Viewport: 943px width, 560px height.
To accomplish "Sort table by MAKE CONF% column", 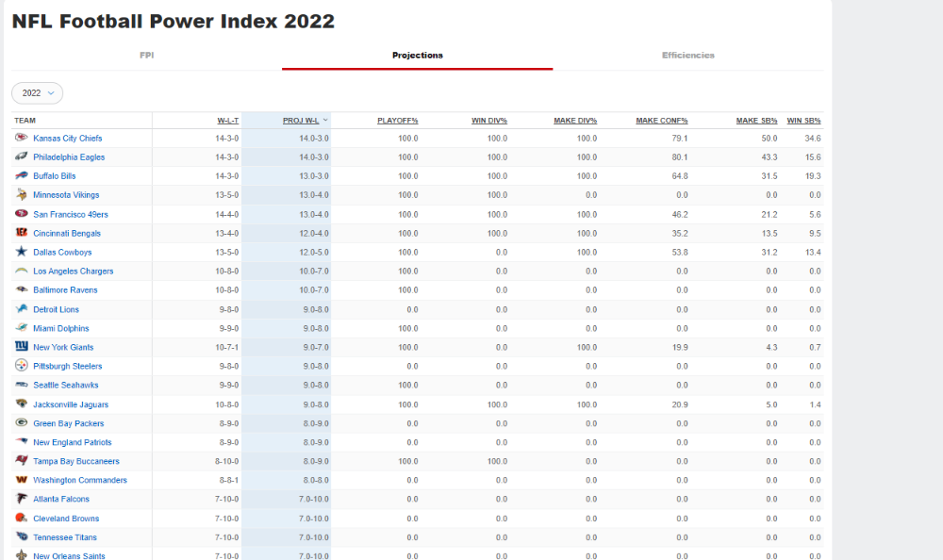I will (x=662, y=121).
